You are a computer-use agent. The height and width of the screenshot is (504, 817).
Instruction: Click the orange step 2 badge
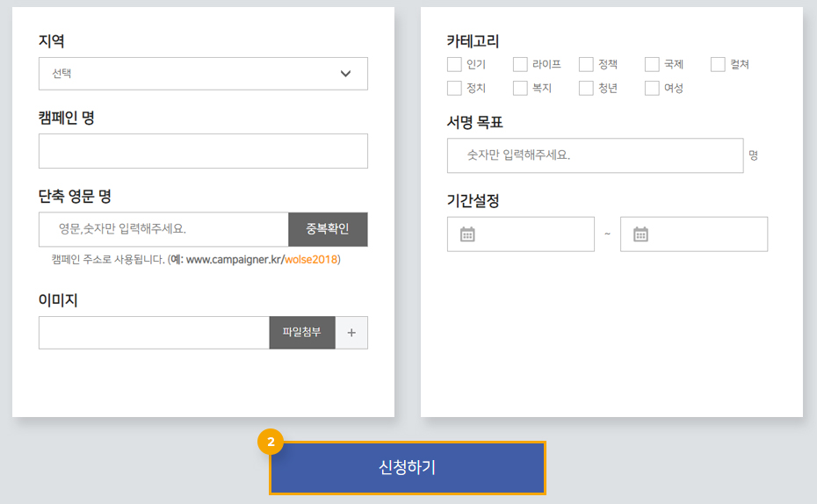click(x=271, y=442)
